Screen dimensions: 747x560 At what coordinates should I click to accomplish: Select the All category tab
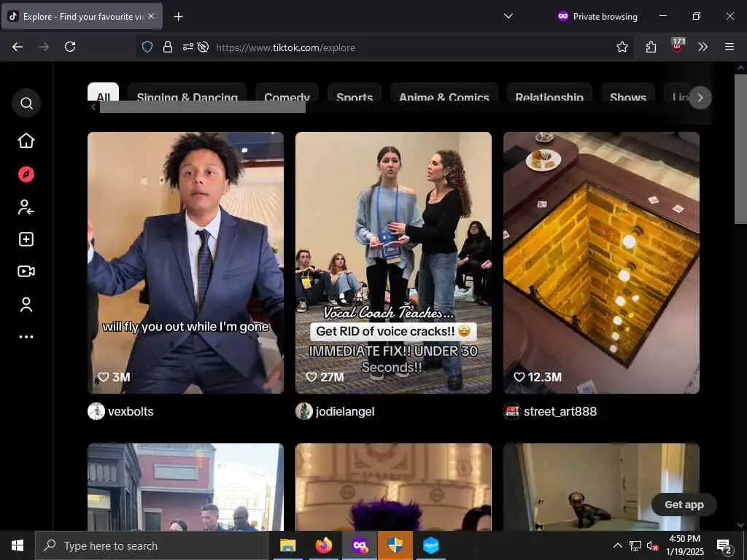pos(104,93)
